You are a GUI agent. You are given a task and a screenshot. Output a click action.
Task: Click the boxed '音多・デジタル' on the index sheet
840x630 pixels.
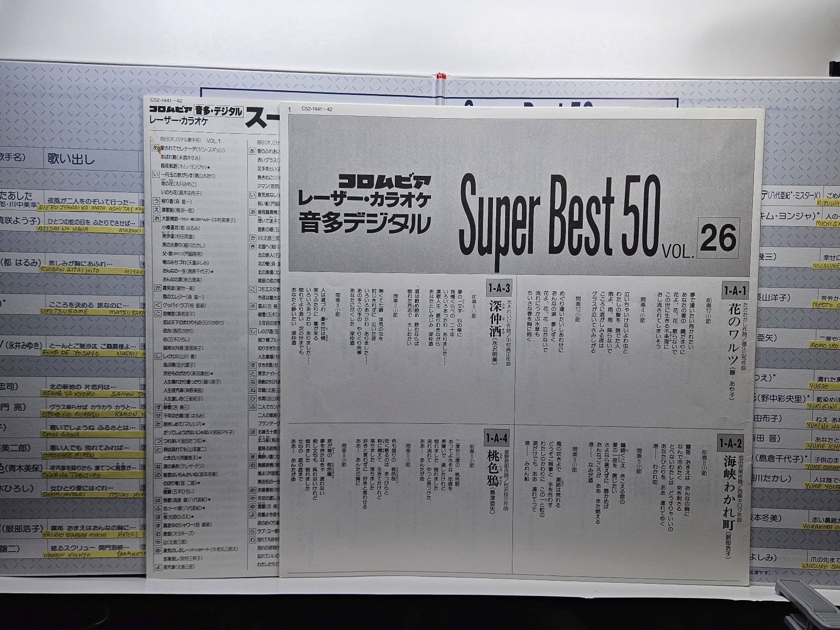219,112
